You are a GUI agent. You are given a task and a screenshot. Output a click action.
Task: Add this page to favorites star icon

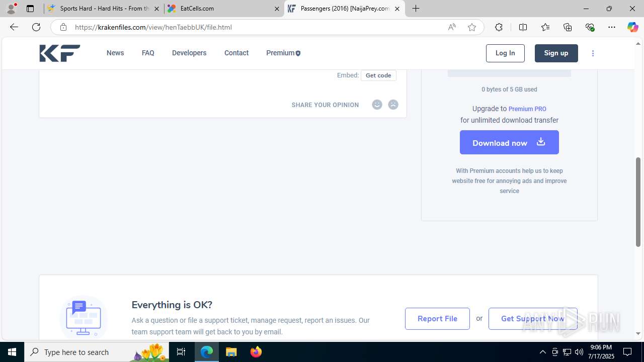coord(471,27)
